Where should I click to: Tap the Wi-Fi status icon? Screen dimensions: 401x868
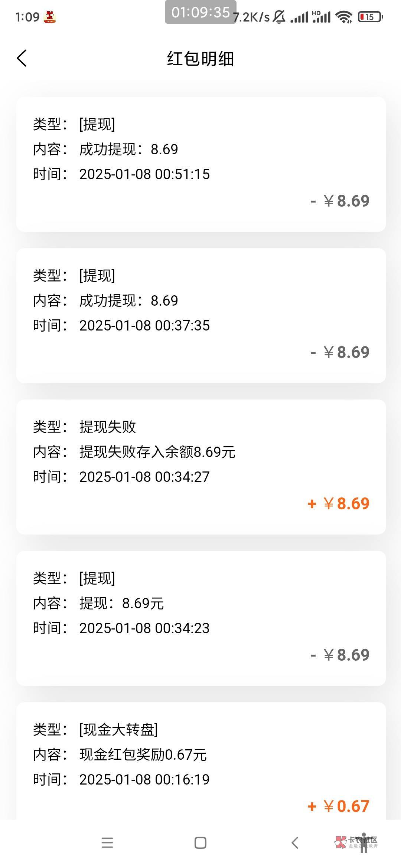344,17
